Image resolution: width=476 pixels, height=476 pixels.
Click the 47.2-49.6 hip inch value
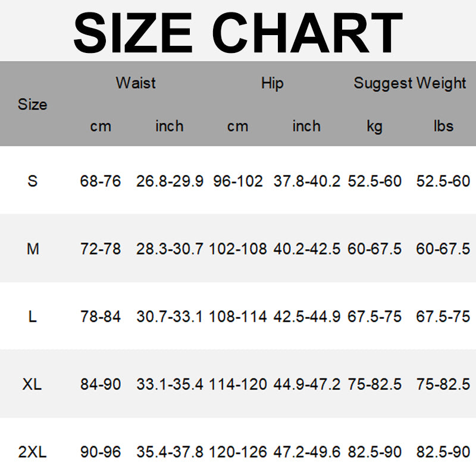[x=306, y=452]
